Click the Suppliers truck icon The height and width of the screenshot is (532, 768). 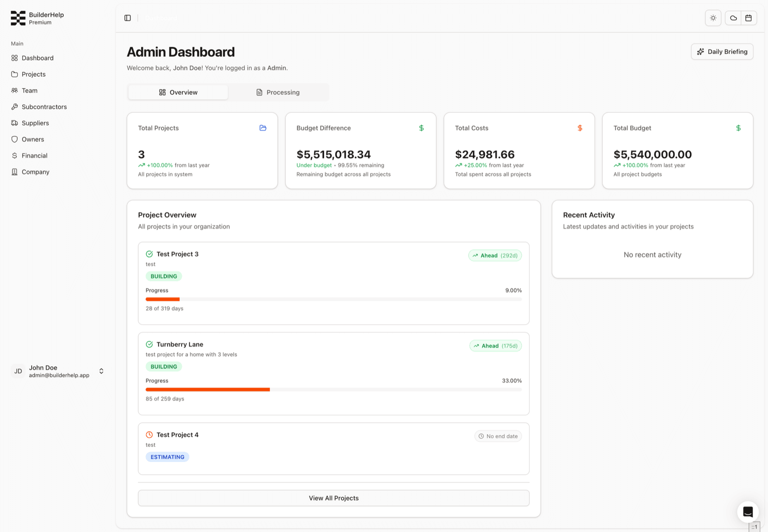(x=14, y=123)
